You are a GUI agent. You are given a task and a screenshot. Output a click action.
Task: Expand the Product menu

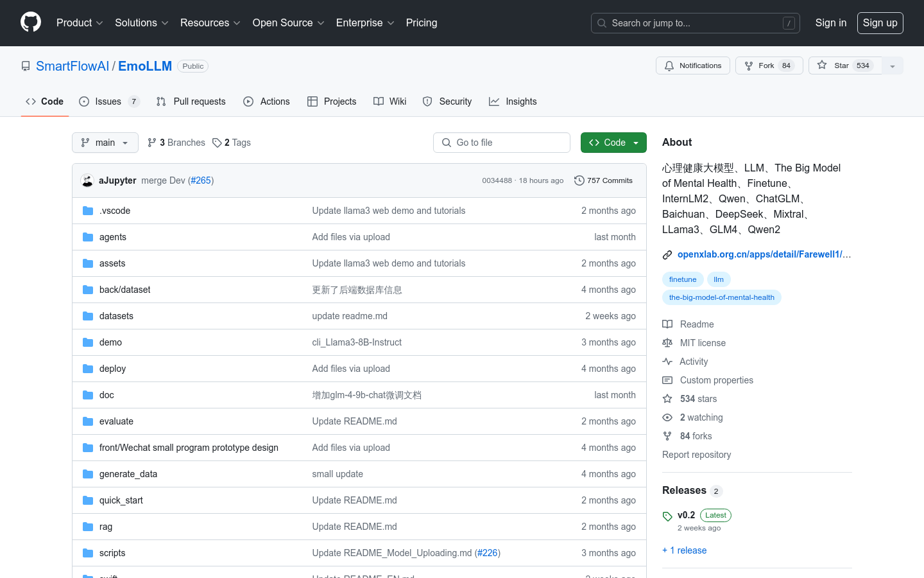(x=80, y=22)
